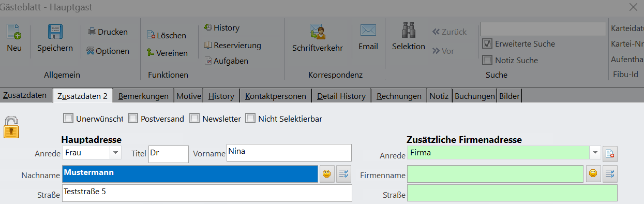Click the Nachname field with Mustermann
Screen dimensions: 644x204
tap(190, 174)
